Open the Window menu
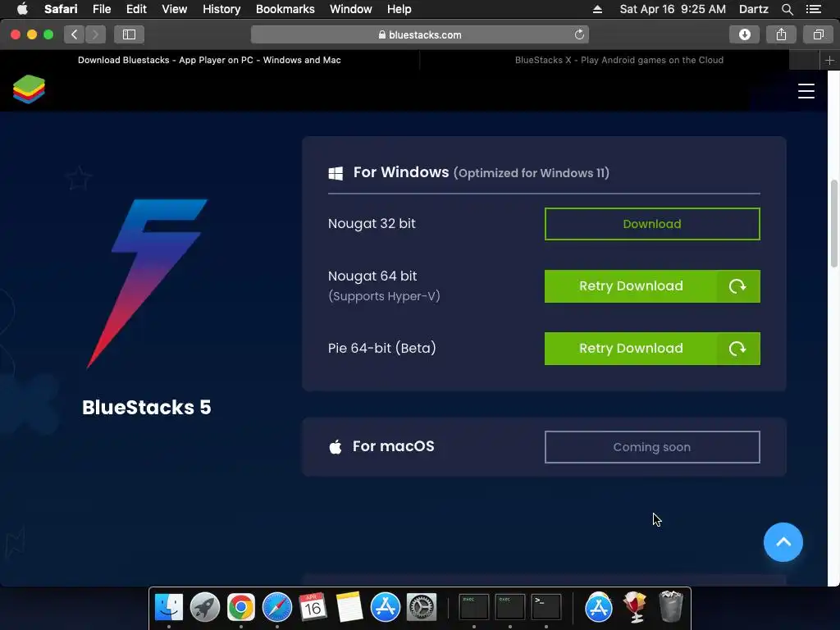This screenshot has width=840, height=630. point(350,9)
